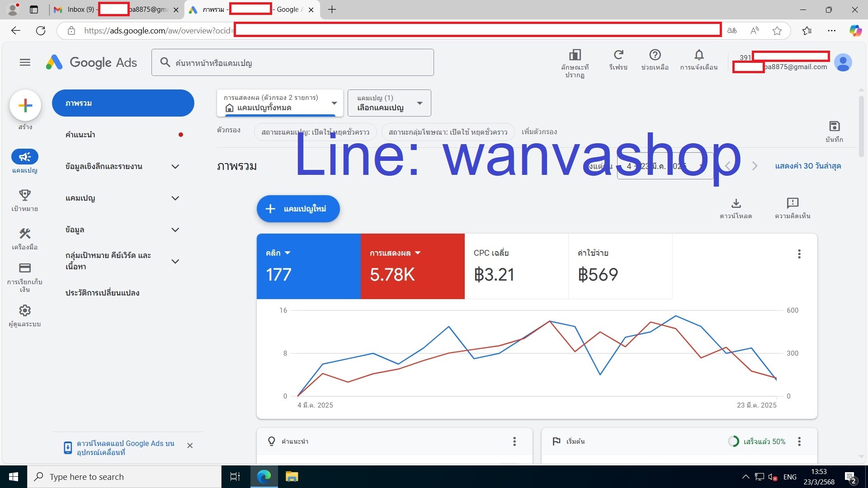Click the search pages or campaigns field

(292, 62)
